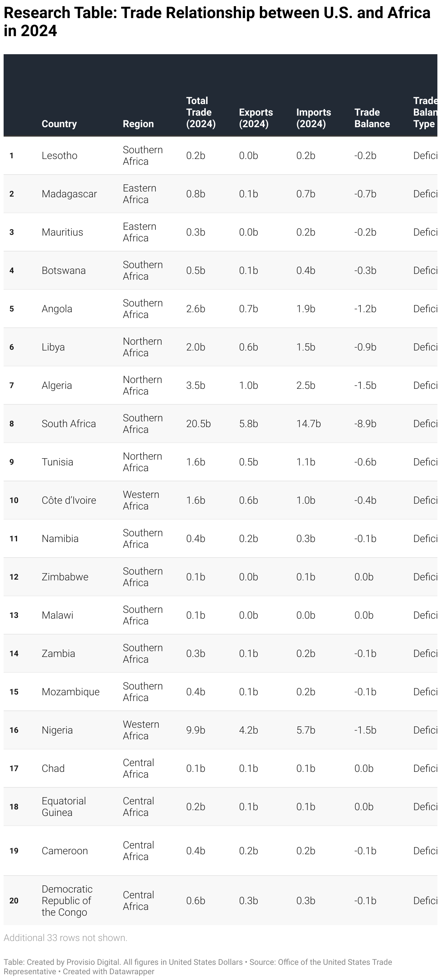The height and width of the screenshot is (980, 441).
Task: Select the South Africa country cell
Action: click(x=69, y=424)
